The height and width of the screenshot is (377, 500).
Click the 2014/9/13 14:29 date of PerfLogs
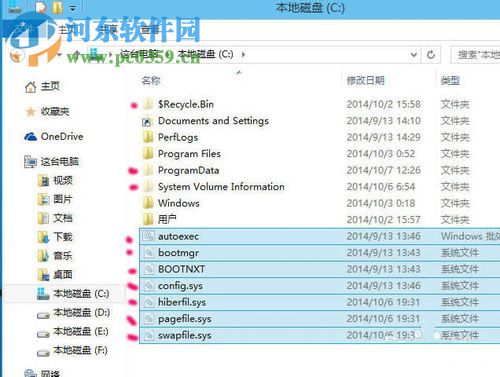point(383,137)
